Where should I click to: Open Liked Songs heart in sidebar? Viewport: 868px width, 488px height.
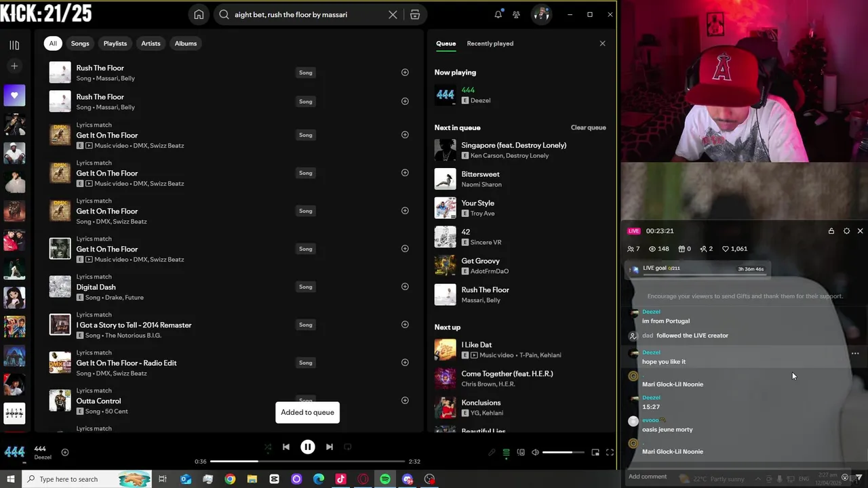[14, 96]
